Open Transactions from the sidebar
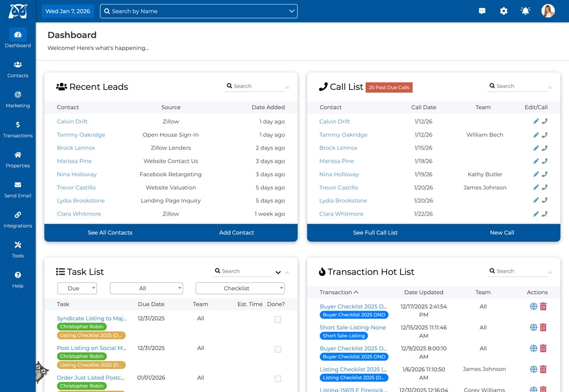This screenshot has width=569, height=392. (18, 130)
